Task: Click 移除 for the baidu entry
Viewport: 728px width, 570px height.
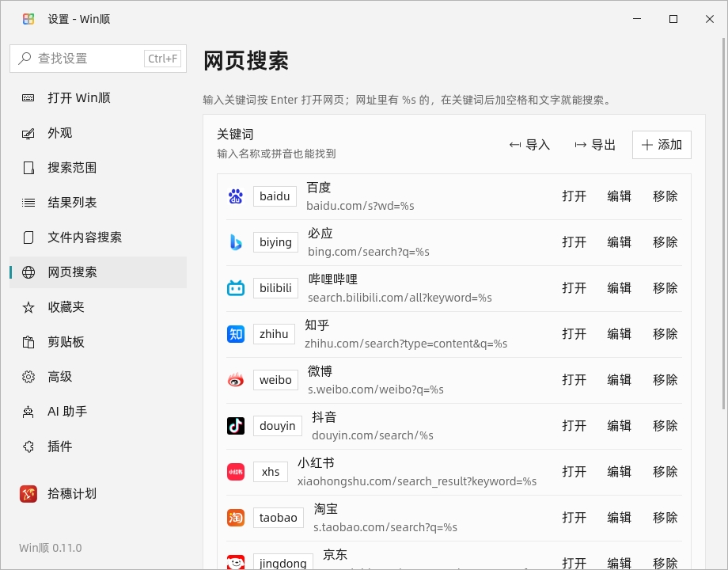Action: [x=665, y=196]
